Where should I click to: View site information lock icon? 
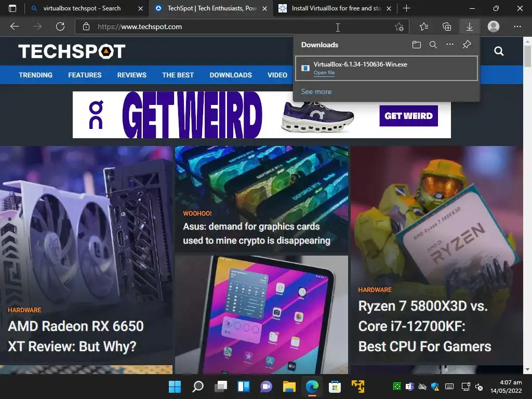coord(86,26)
